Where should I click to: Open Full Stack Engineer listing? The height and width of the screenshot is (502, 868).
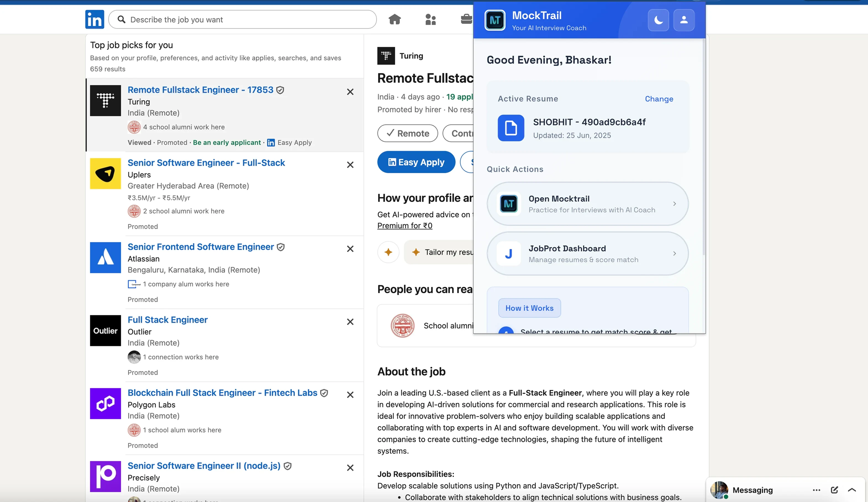[x=168, y=320]
